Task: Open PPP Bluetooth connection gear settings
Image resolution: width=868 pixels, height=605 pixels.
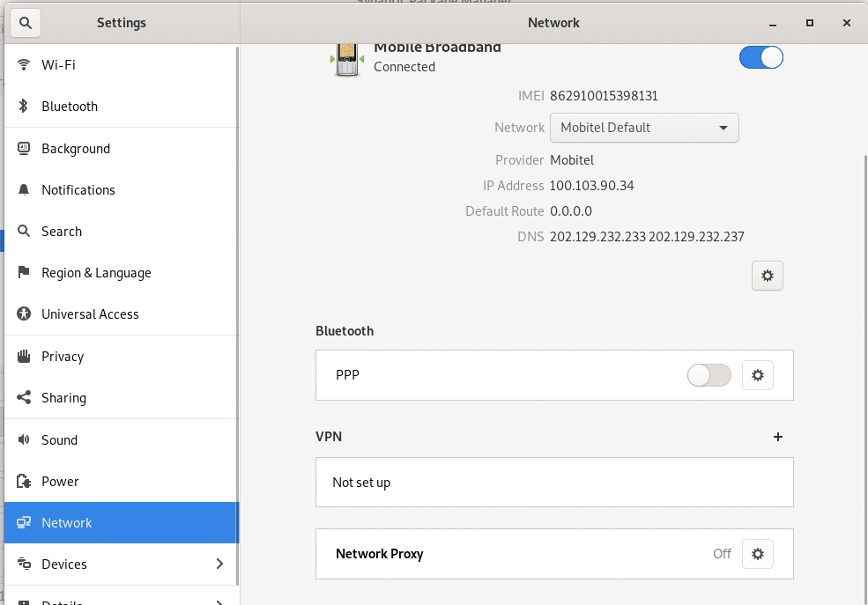Action: [x=757, y=375]
